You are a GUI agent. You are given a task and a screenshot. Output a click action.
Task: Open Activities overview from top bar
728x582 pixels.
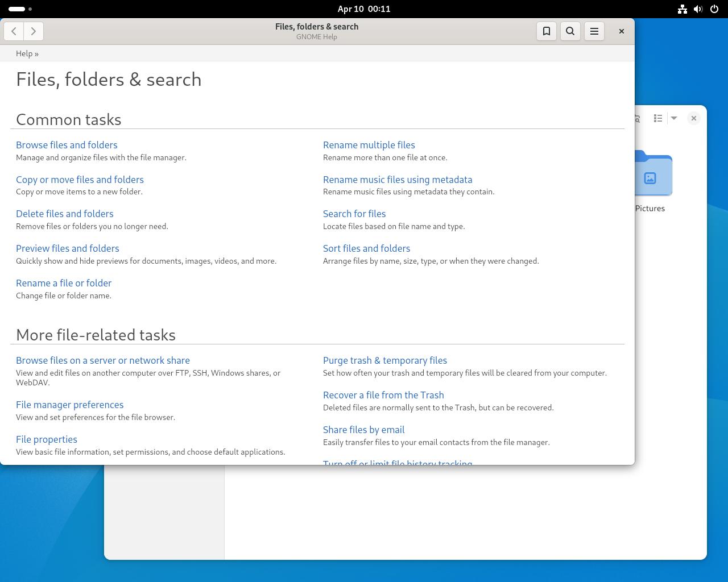(x=20, y=9)
